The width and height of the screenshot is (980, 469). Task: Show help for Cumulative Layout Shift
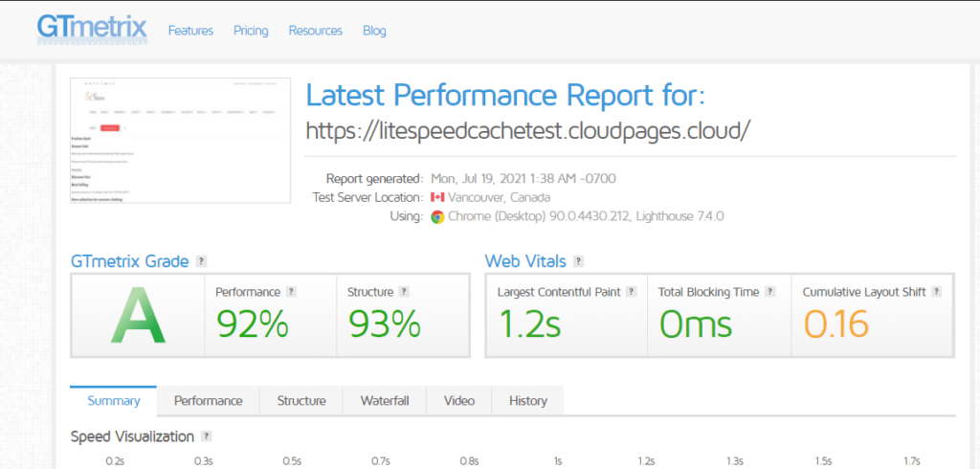pos(936,291)
